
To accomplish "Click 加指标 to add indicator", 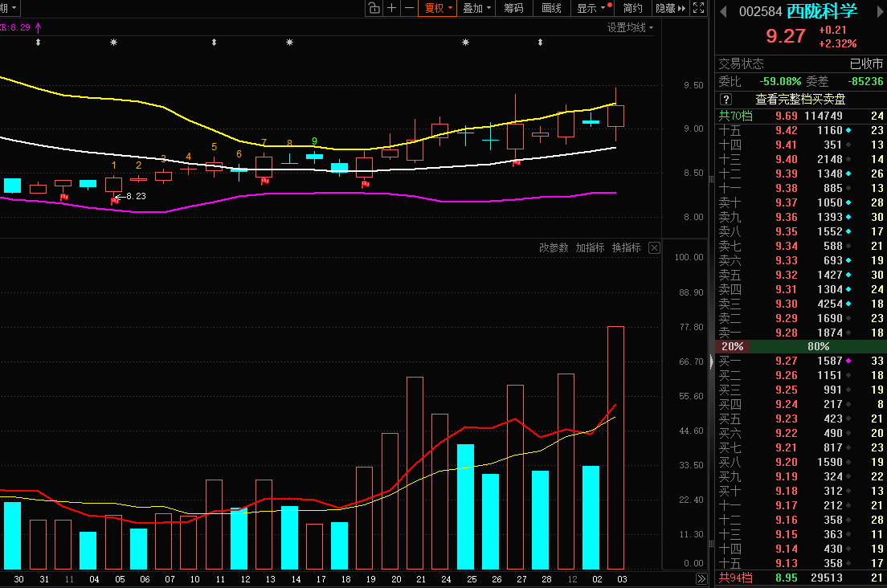I will 590,247.
